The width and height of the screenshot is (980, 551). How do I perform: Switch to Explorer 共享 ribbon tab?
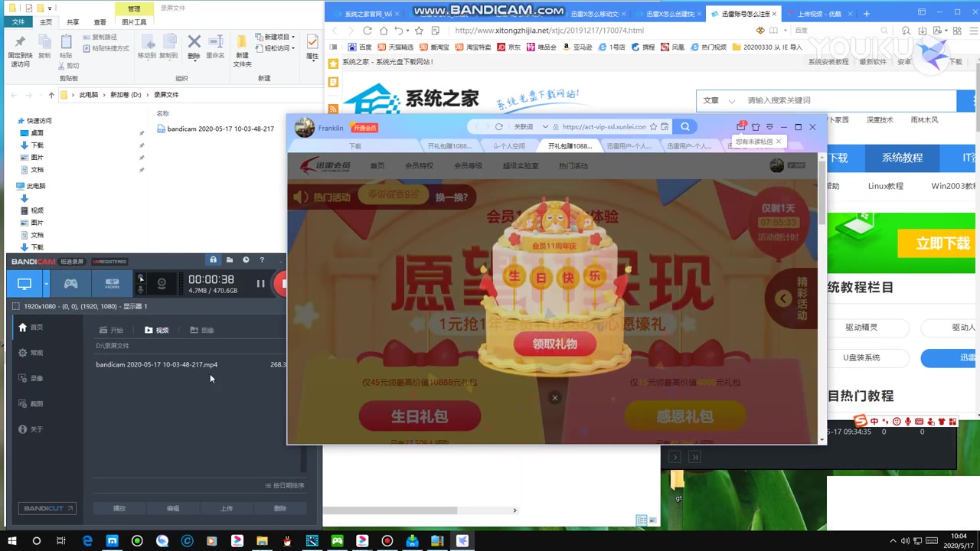(x=73, y=22)
